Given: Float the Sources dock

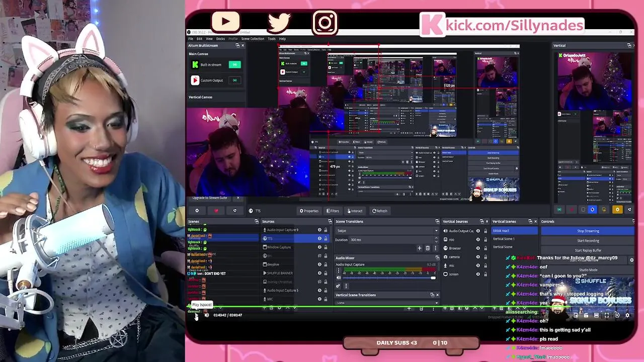Looking at the screenshot, I should tap(330, 221).
